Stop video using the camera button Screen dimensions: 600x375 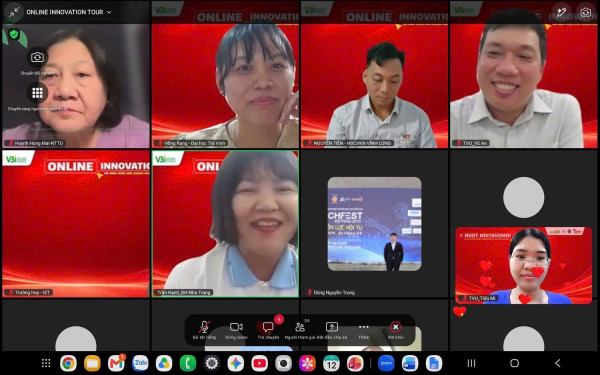[x=236, y=330]
